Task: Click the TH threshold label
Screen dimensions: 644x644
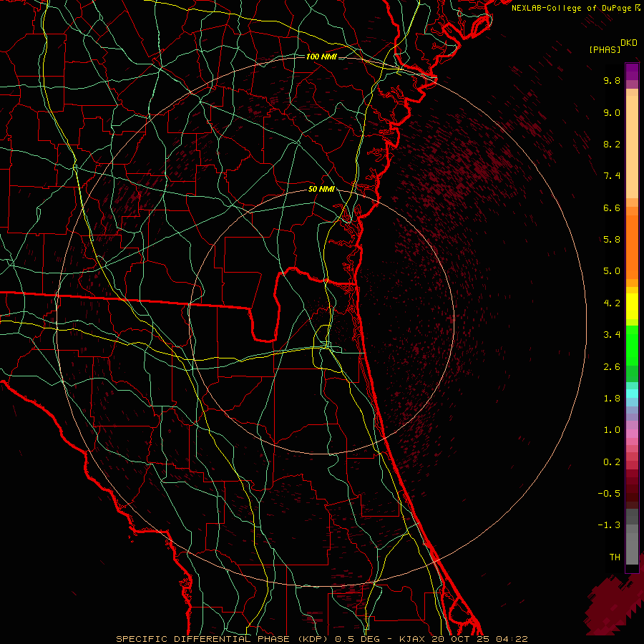Action: click(615, 557)
